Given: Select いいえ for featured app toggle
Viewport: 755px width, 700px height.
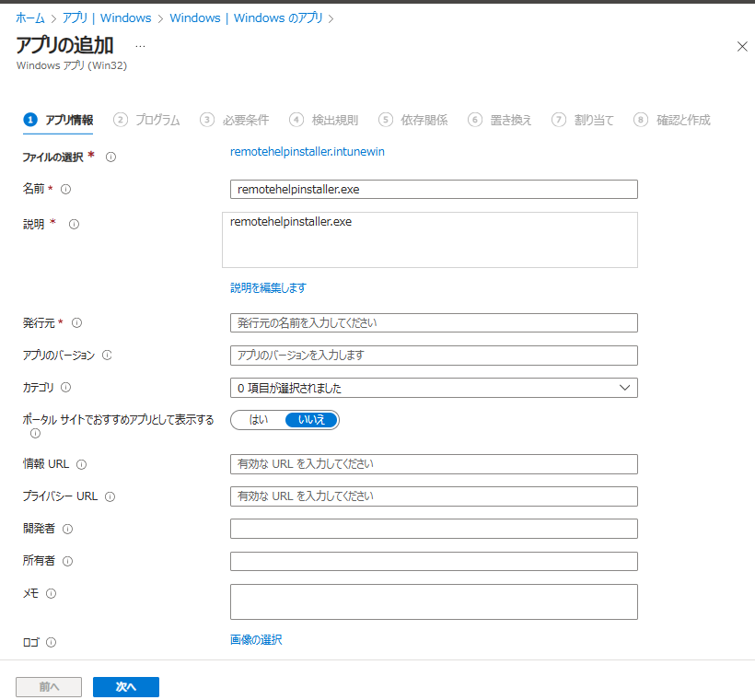Looking at the screenshot, I should click(311, 420).
